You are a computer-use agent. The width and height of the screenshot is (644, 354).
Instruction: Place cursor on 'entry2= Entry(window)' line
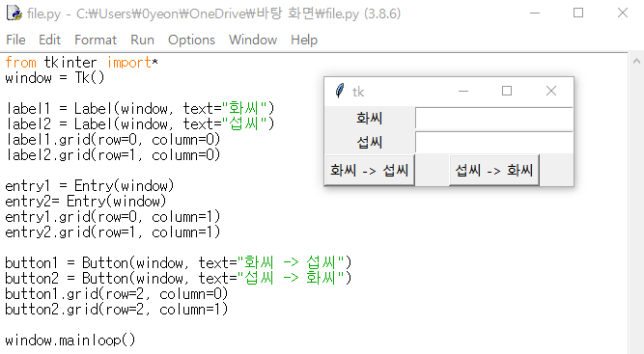tap(85, 201)
